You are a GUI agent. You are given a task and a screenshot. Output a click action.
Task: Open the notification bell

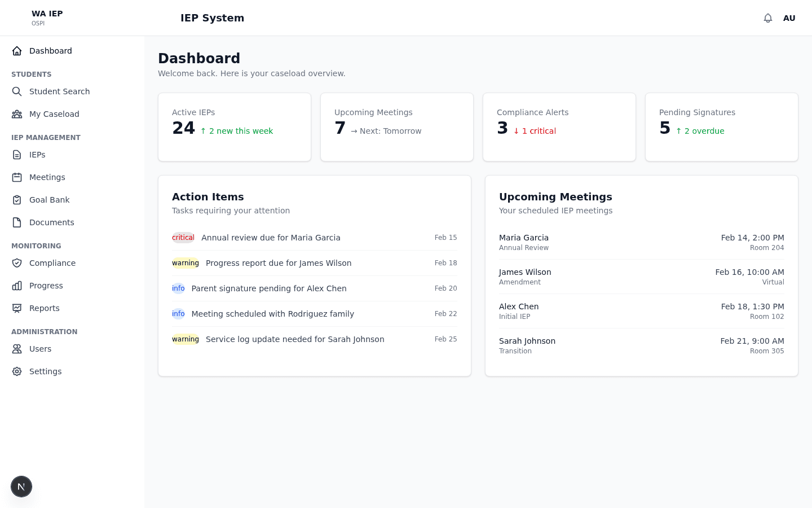tap(767, 17)
